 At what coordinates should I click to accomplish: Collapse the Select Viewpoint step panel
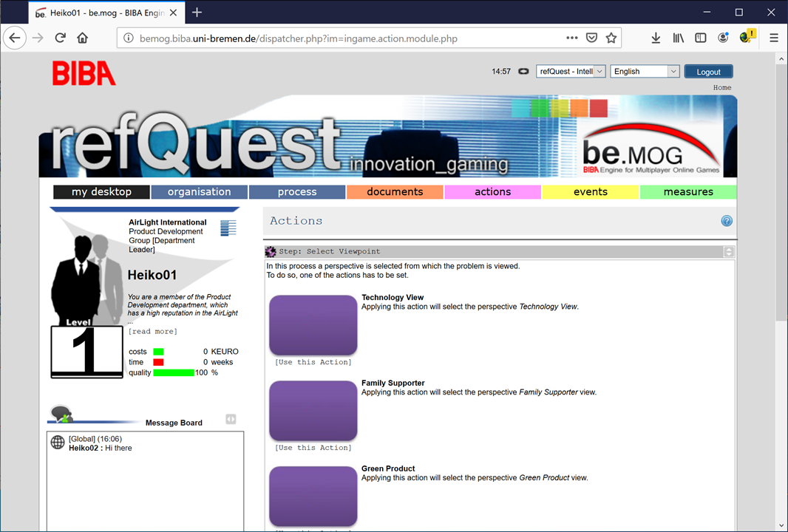coord(729,252)
